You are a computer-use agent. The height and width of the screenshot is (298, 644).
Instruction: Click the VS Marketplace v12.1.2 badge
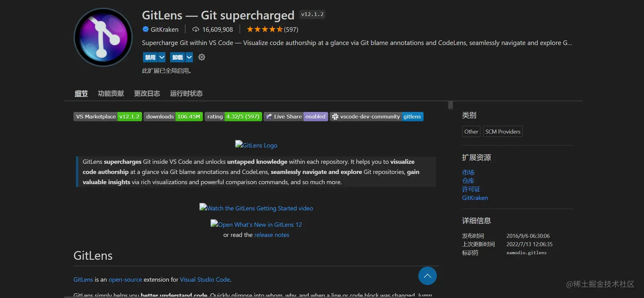coord(108,117)
